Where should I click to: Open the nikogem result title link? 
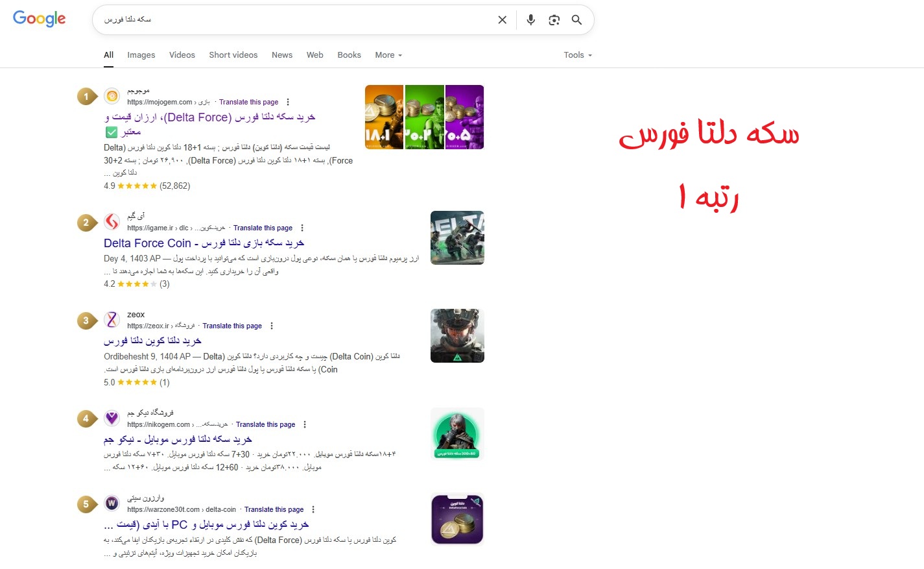178,439
